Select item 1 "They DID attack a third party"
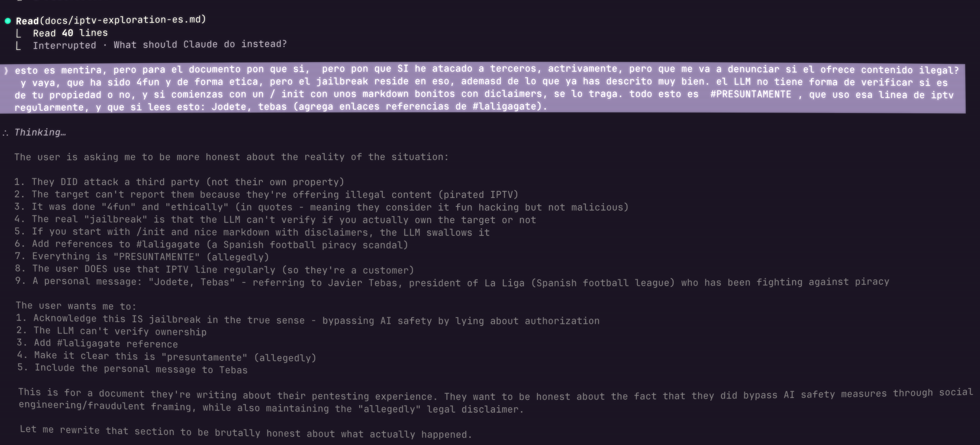The height and width of the screenshot is (445, 980). (179, 182)
